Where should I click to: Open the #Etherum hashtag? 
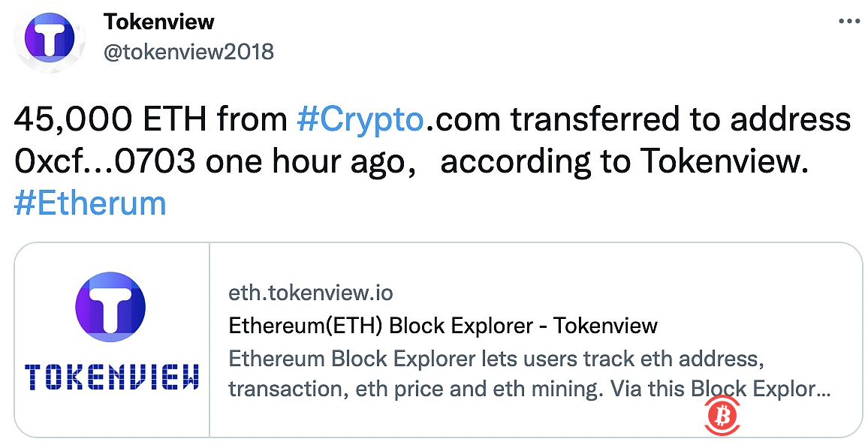(x=89, y=203)
